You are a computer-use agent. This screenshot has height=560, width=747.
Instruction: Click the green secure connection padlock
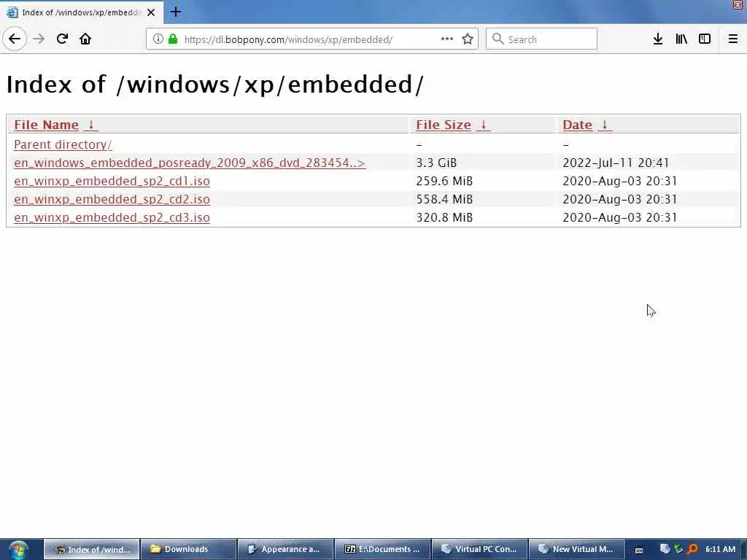(x=173, y=39)
